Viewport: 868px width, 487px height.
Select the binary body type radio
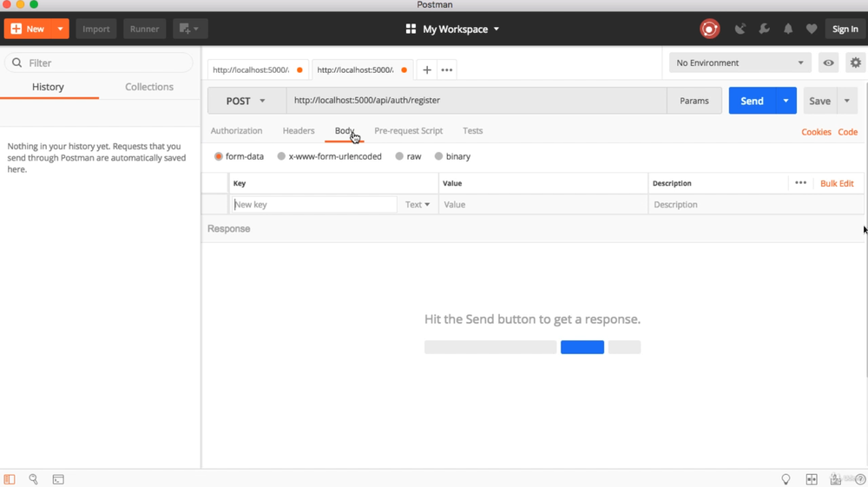[x=438, y=156]
